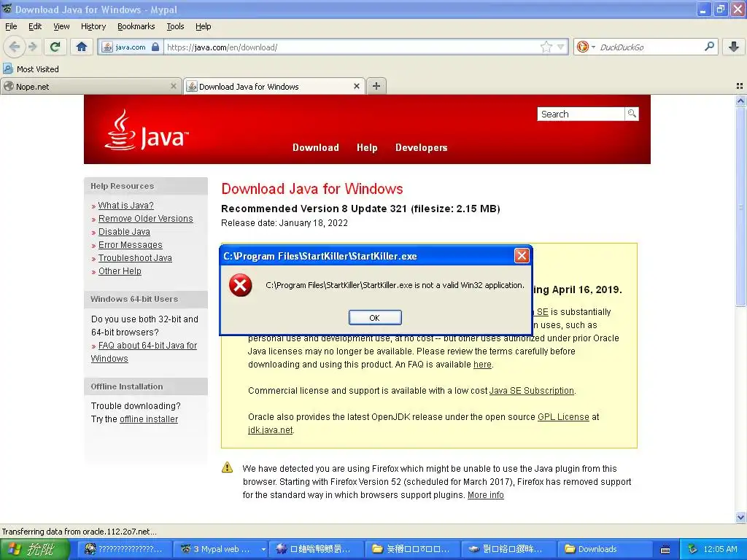Click the first taskbar item with question marks
Viewport: 747px width, 560px height.
coord(123,549)
